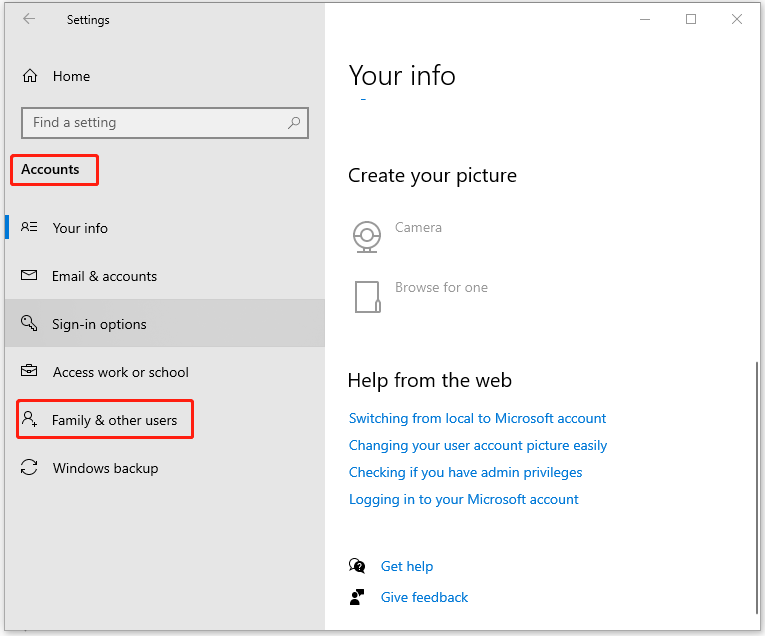Open Email & accounts section
The image size is (765, 636).
165,276
